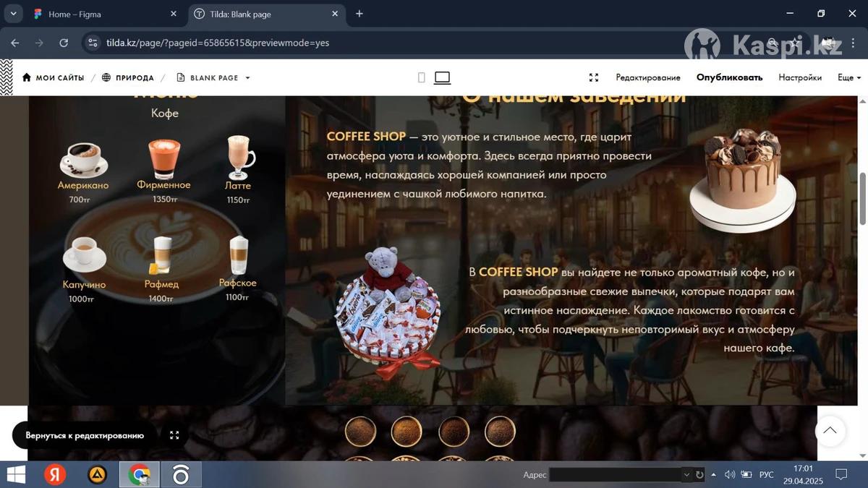The image size is (868, 488).
Task: Click Вернуться к редактированию button
Action: [85, 435]
